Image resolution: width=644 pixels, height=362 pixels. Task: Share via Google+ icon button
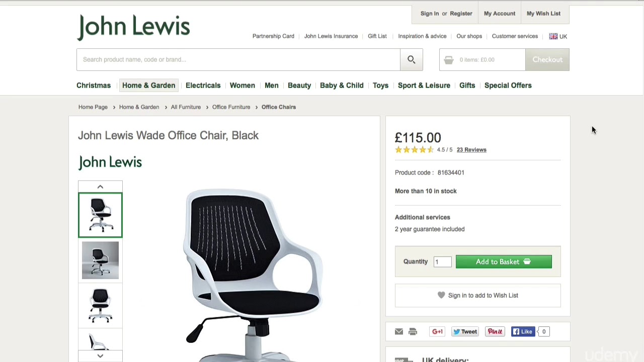437,331
